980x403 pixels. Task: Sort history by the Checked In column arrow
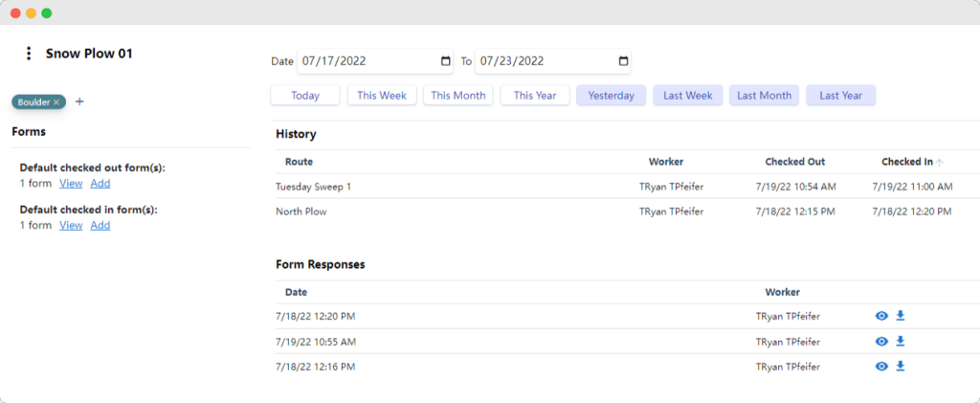[x=939, y=162]
